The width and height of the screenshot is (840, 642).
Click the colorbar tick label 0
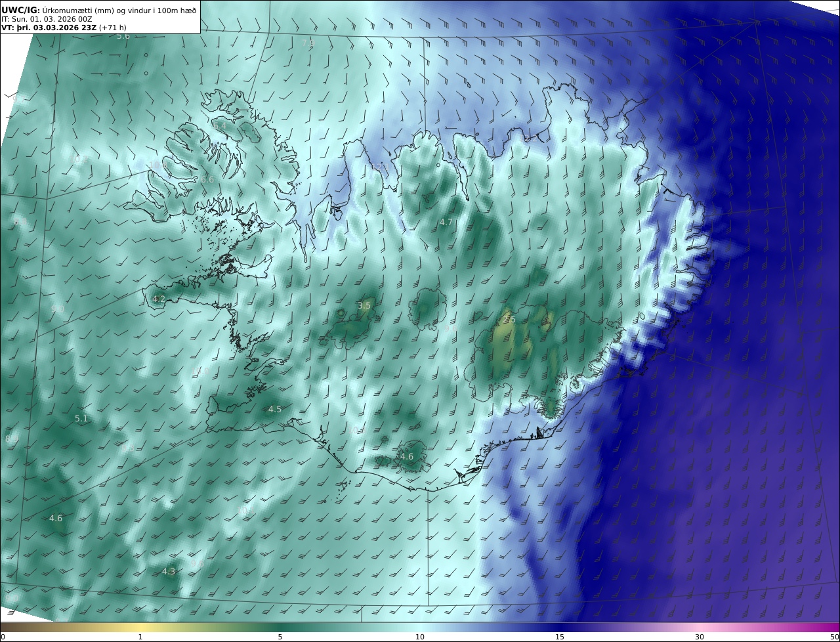pyautogui.click(x=3, y=637)
